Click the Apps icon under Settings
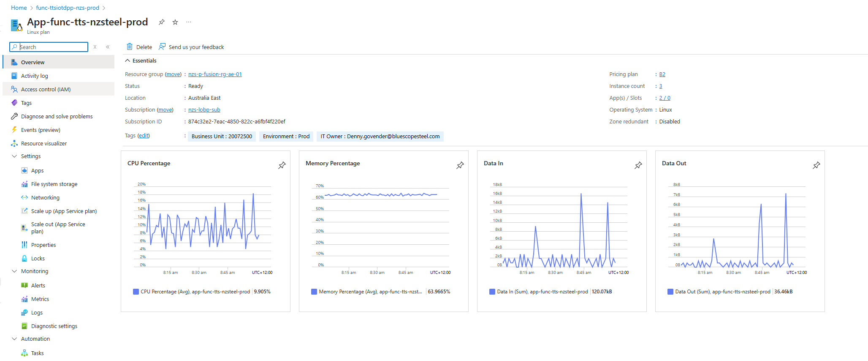 coord(24,170)
